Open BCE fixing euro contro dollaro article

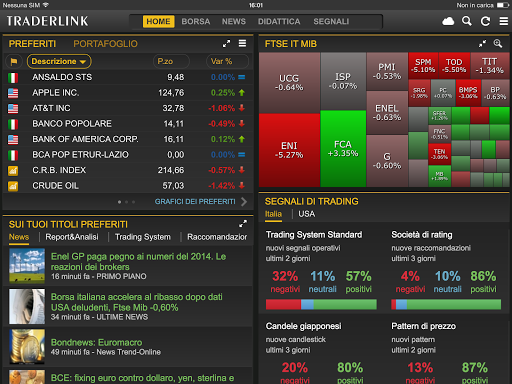142,378
